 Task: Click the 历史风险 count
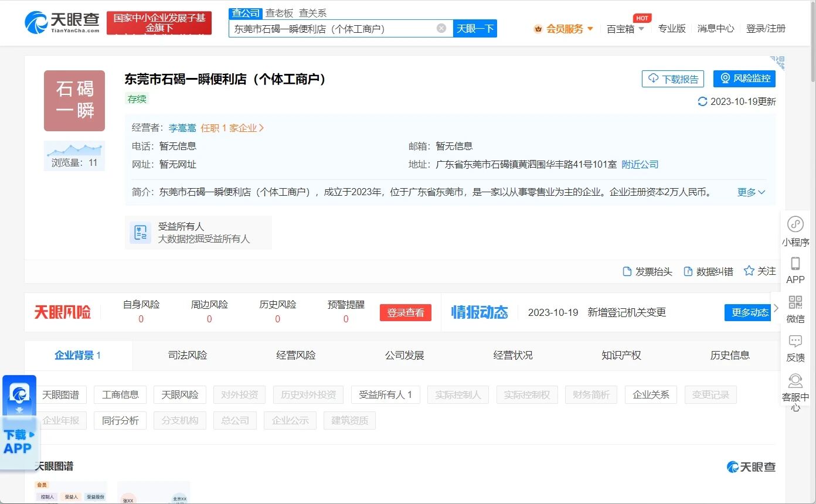pyautogui.click(x=277, y=319)
